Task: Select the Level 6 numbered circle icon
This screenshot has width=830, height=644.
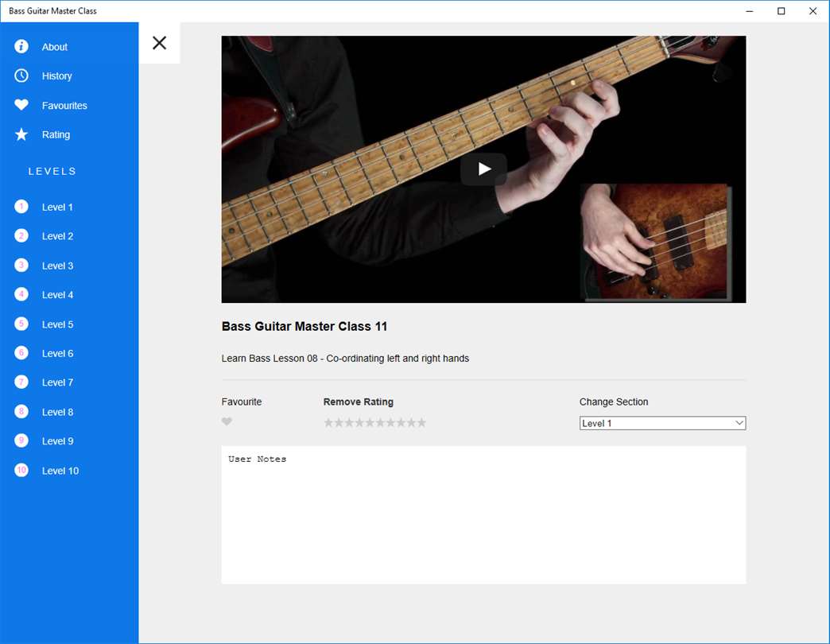Action: pyautogui.click(x=21, y=353)
